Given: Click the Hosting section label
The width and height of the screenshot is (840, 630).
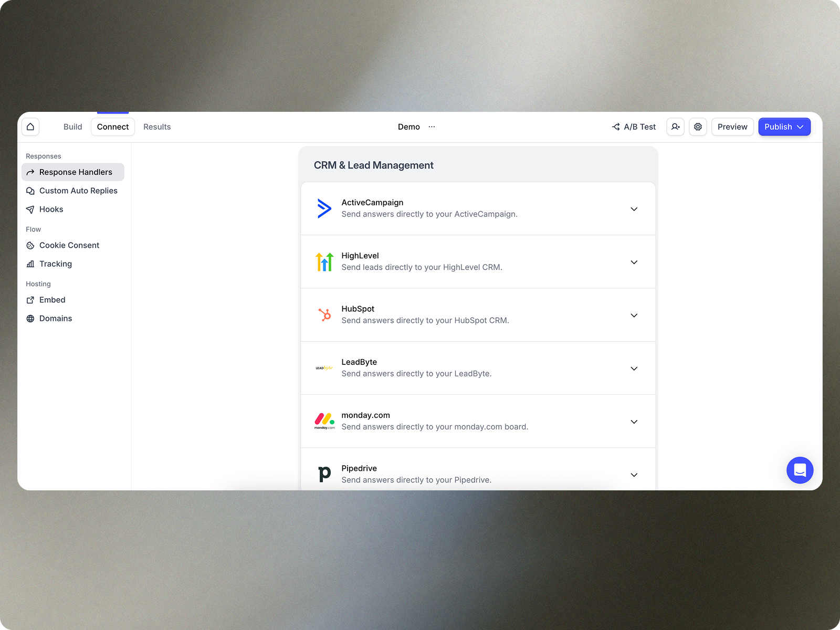Looking at the screenshot, I should click(x=38, y=284).
